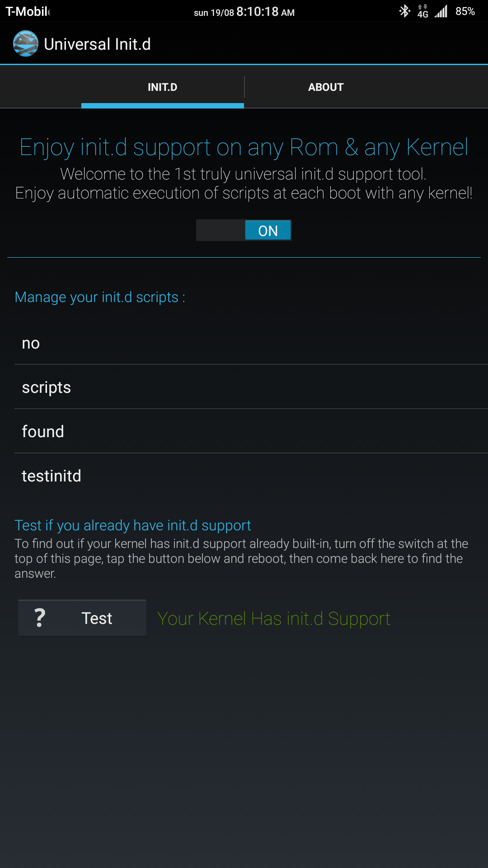Select the 'no' list entry
Viewport: 488px width, 868px height.
click(244, 343)
